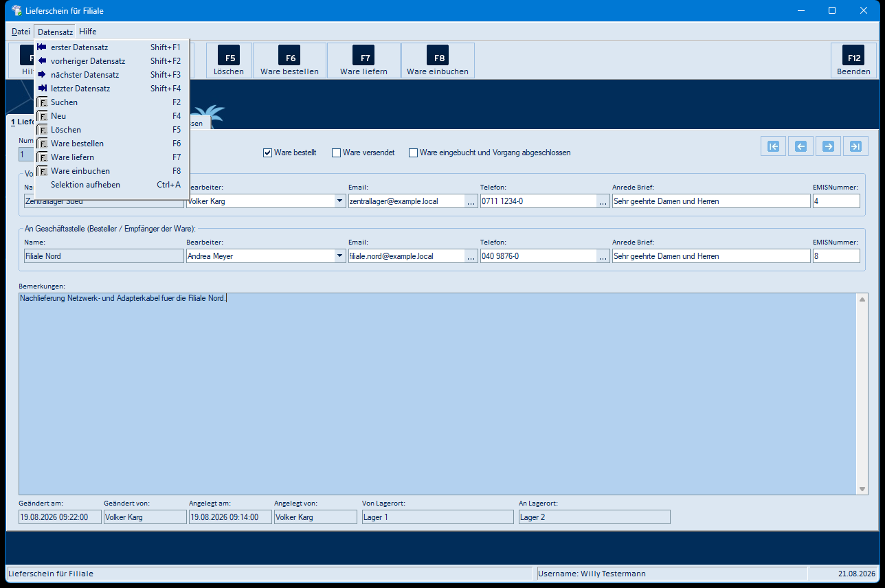
Task: Click the Name field showing Filiale Nord
Action: pos(104,256)
